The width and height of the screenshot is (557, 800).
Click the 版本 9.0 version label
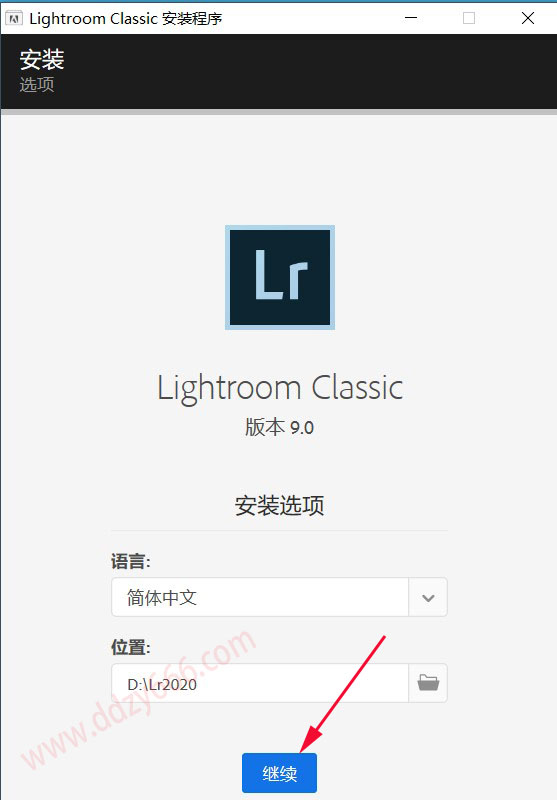pos(279,428)
